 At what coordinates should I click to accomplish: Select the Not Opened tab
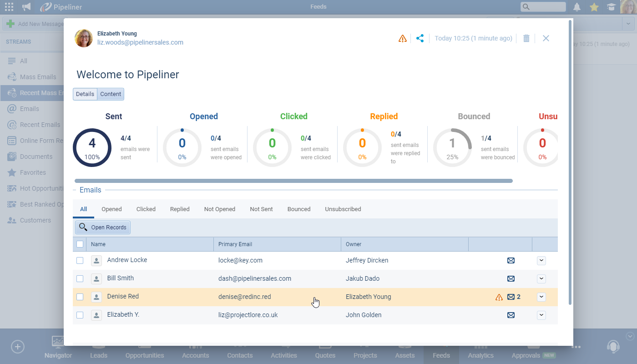click(x=219, y=209)
